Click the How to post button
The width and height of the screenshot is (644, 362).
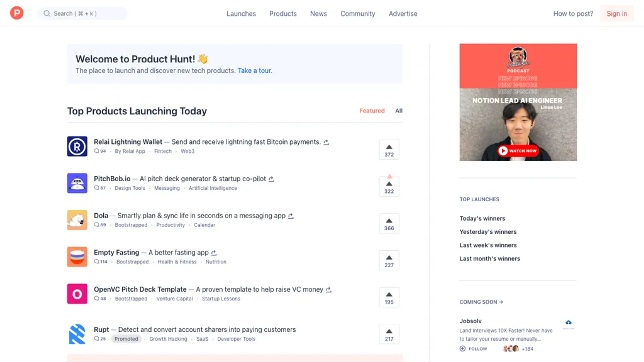pos(573,13)
